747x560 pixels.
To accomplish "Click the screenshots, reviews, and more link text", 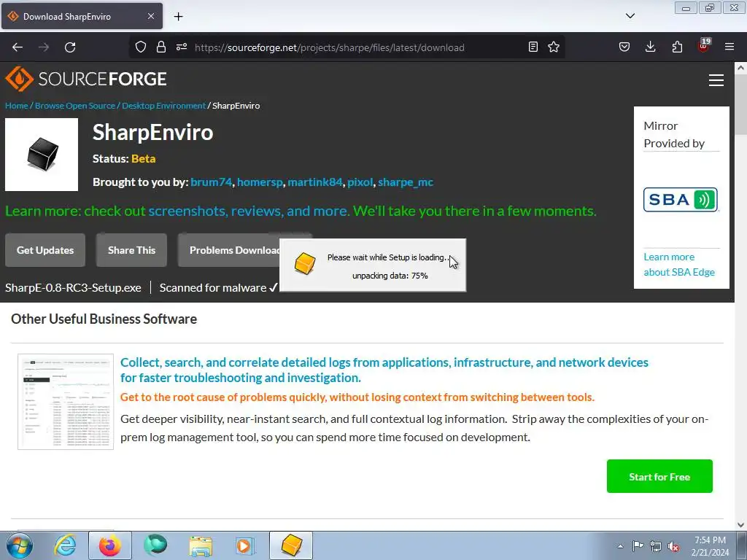I will tap(248, 211).
